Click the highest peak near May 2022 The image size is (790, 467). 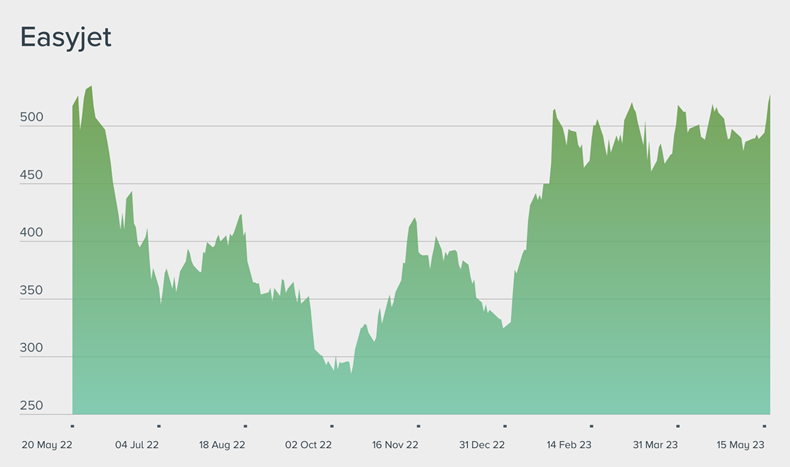91,88
